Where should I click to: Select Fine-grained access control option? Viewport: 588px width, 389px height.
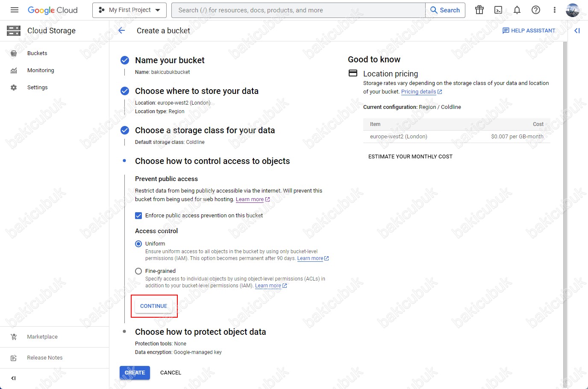[x=138, y=271]
